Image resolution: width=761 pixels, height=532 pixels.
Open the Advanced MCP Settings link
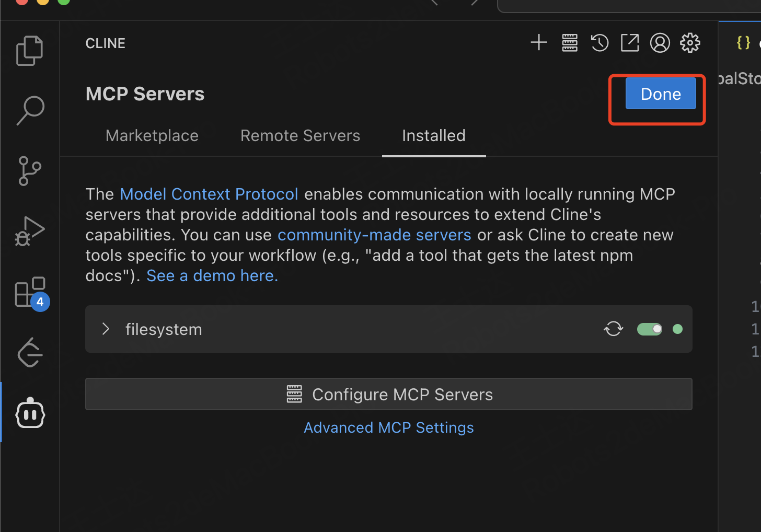click(389, 427)
